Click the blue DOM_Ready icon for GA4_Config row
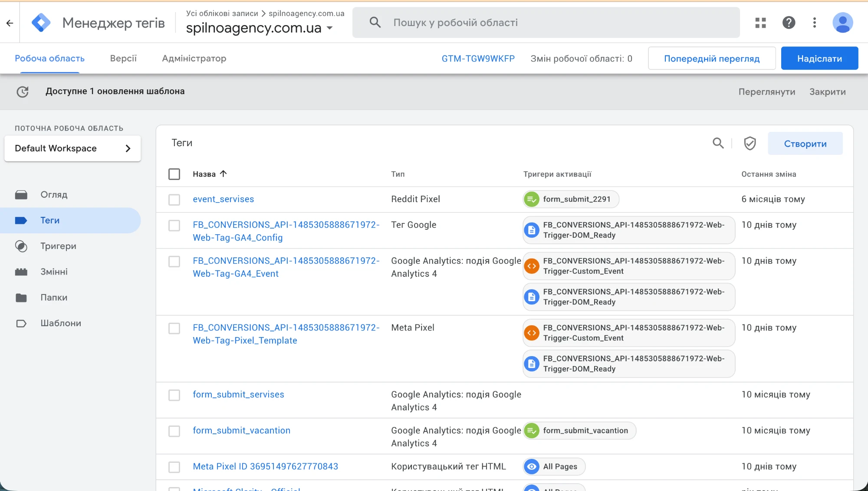The height and width of the screenshot is (491, 868). point(531,230)
